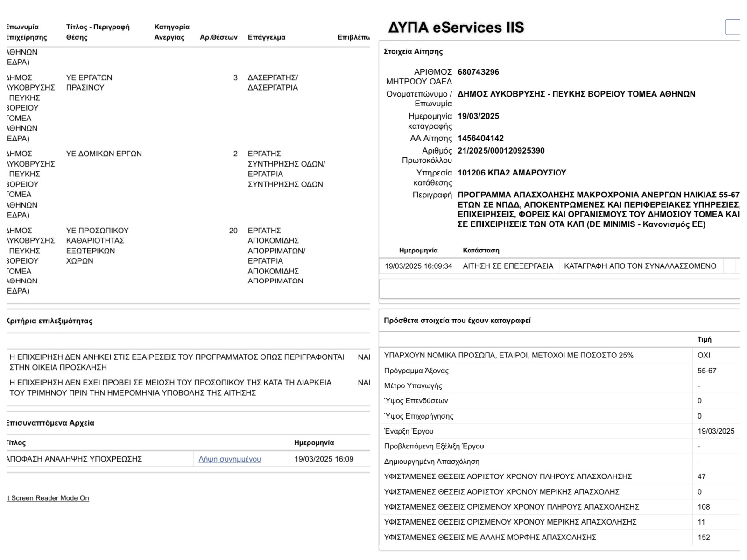The image size is (747, 560).
Task: Click the ΥΕ ΕΡΓΑΤΩΝ ΠΡΑΣΙΝΟΥ position row
Action: (x=188, y=108)
